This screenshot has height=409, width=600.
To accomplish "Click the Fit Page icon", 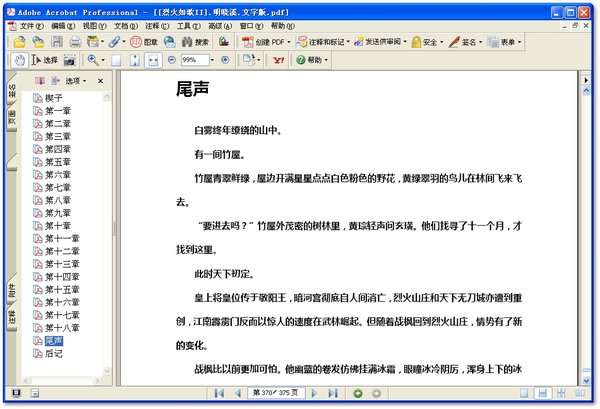I will (134, 60).
